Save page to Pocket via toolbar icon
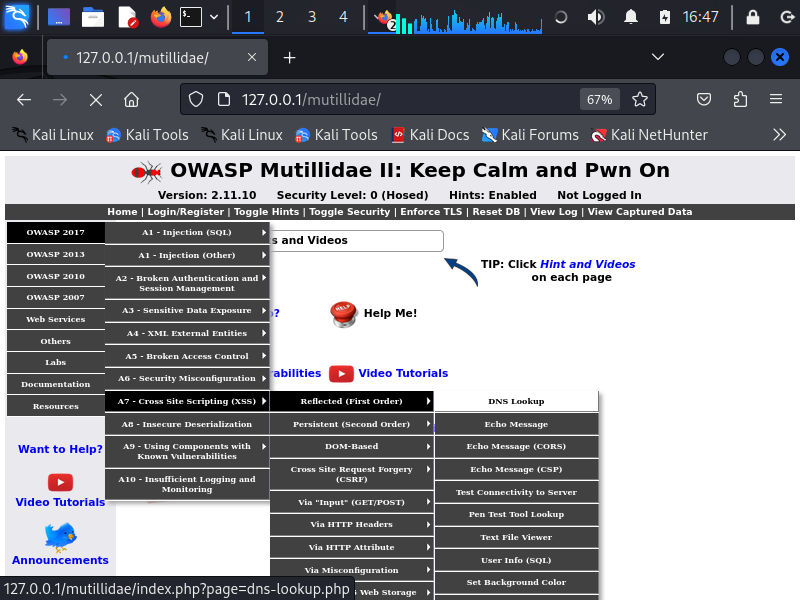 [x=703, y=99]
